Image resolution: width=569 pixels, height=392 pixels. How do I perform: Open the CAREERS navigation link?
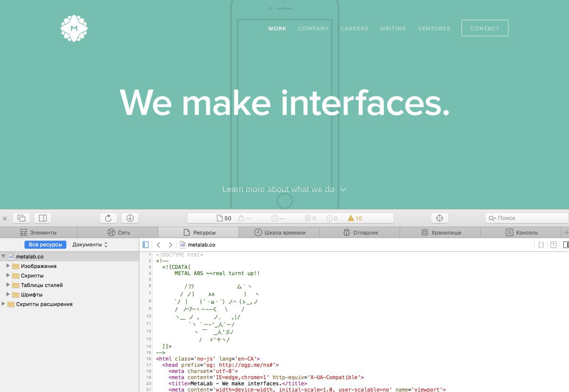point(354,28)
